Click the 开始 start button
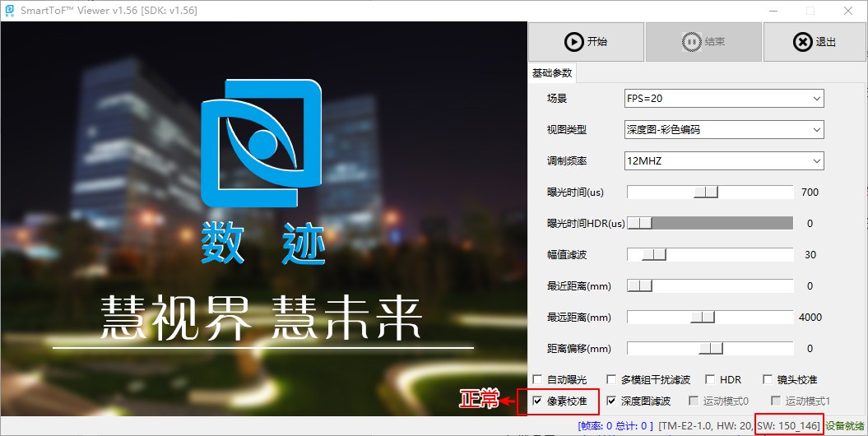 point(587,41)
